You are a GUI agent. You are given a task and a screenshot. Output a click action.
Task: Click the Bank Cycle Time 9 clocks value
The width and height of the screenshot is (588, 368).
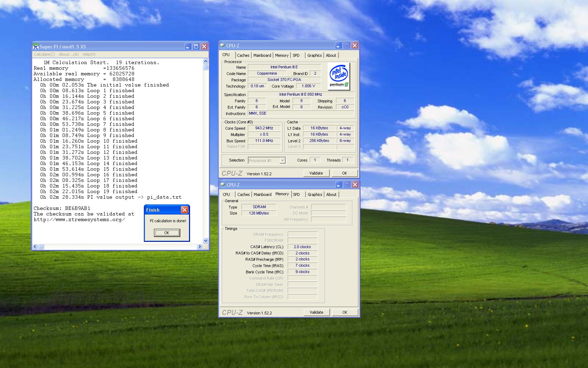(302, 272)
